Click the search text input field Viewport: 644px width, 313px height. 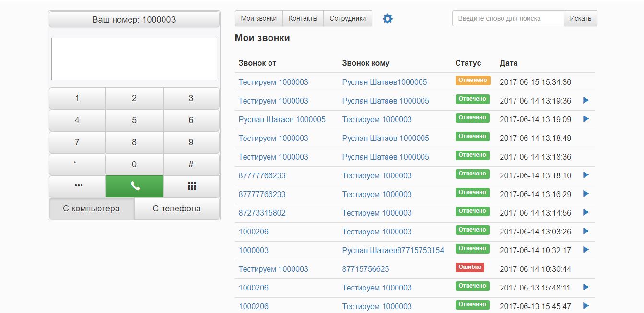pyautogui.click(x=507, y=19)
